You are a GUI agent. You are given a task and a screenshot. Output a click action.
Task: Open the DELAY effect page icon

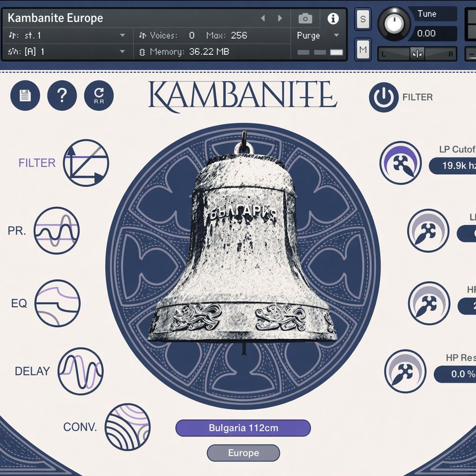point(80,371)
